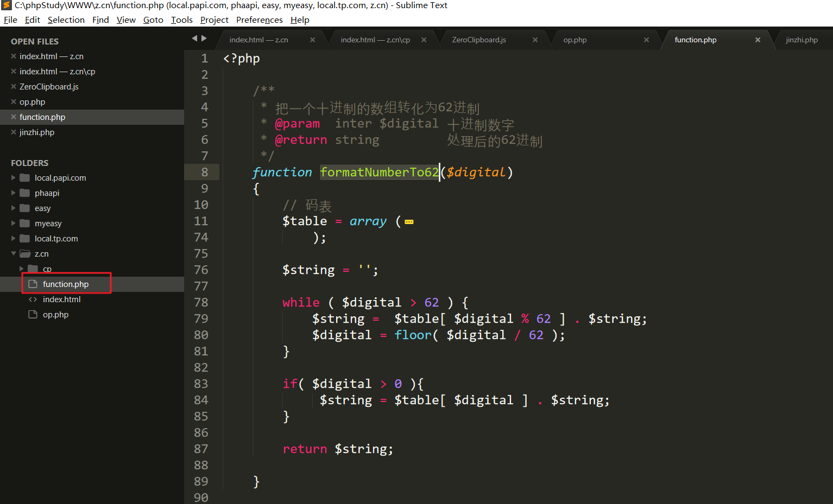Expand the cp subfolder
Image resolution: width=833 pixels, height=504 pixels.
click(22, 269)
